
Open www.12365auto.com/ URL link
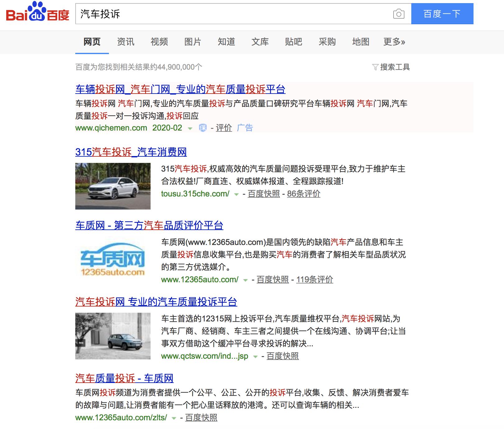tap(200, 279)
